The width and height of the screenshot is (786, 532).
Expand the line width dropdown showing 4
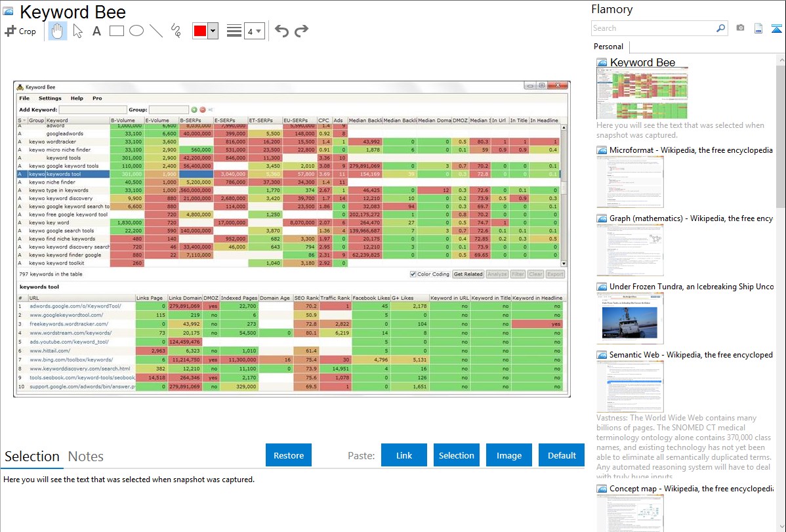(254, 31)
